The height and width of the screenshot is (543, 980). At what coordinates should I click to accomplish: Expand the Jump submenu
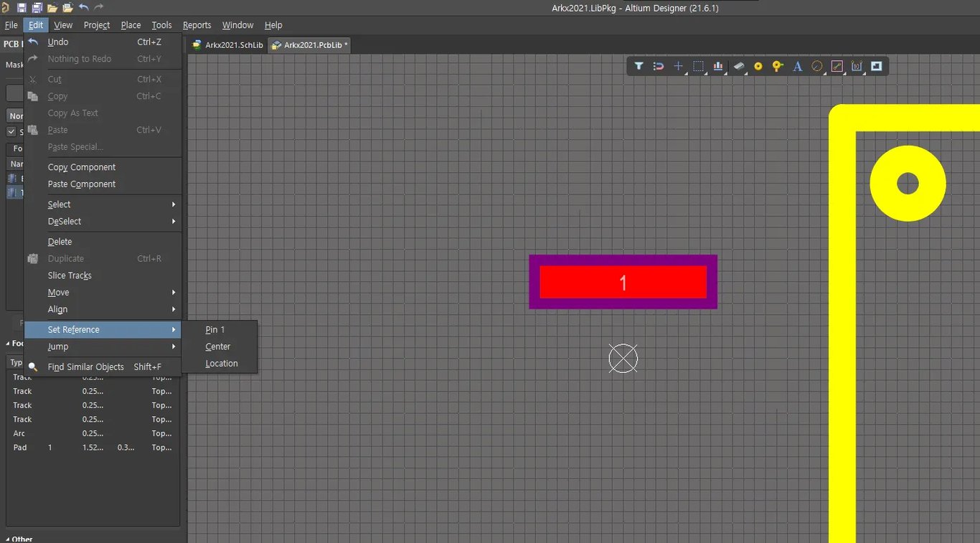click(103, 346)
